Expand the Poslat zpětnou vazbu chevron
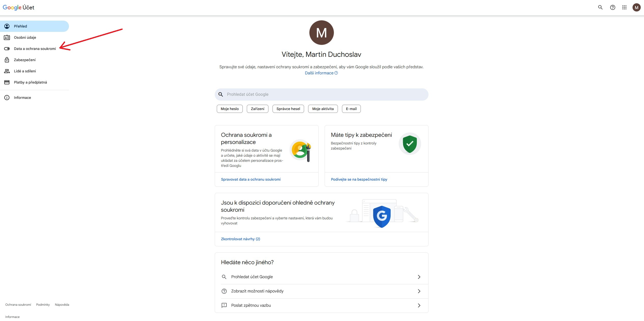This screenshot has width=644, height=321. coord(419,305)
